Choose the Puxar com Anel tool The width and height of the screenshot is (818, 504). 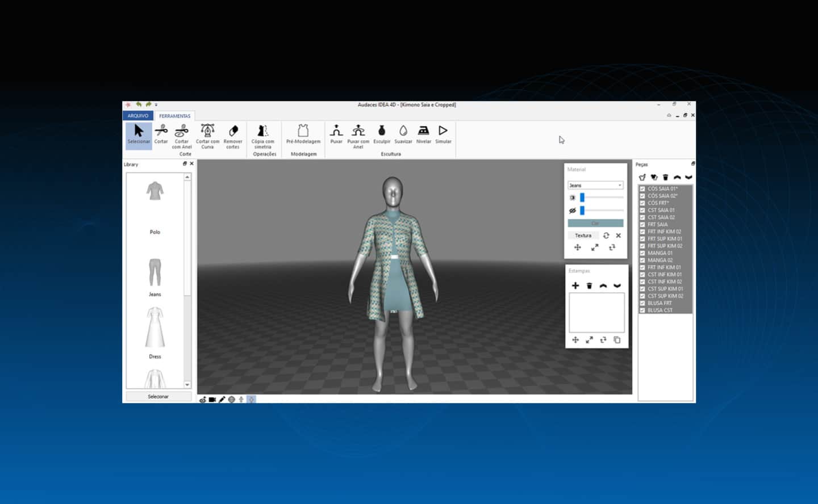coord(358,136)
